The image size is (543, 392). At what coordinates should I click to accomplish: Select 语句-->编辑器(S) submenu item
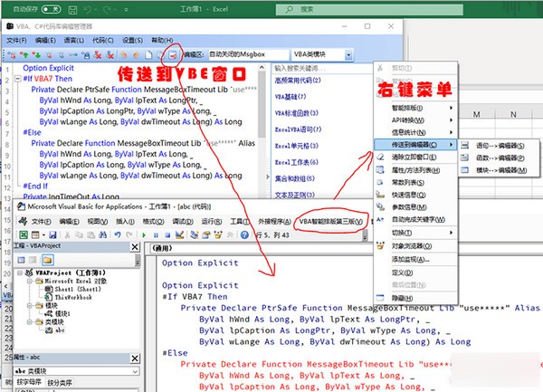pyautogui.click(x=499, y=146)
